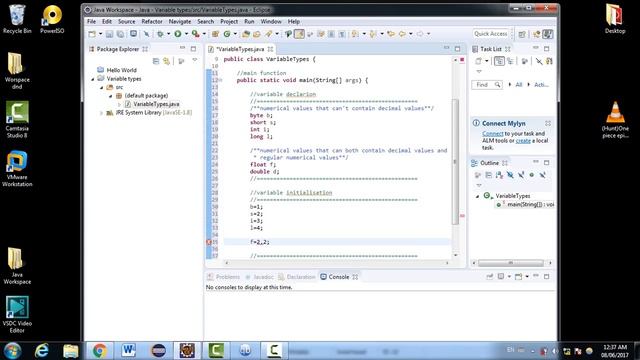Collapse the (default package) node

coord(111,96)
